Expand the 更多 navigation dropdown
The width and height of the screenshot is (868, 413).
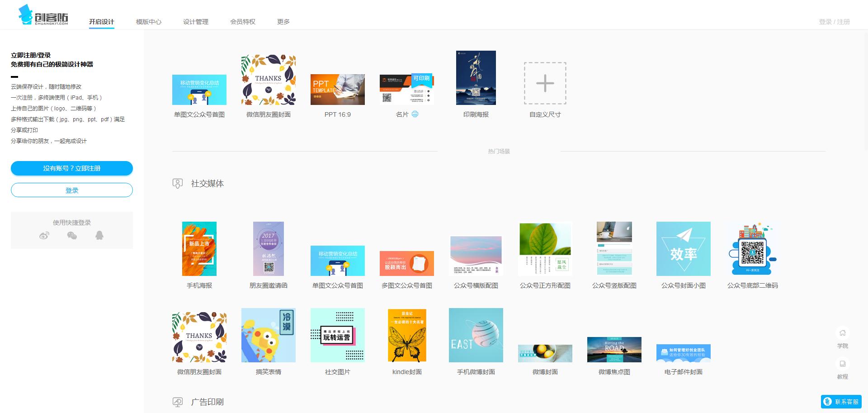pyautogui.click(x=283, y=21)
